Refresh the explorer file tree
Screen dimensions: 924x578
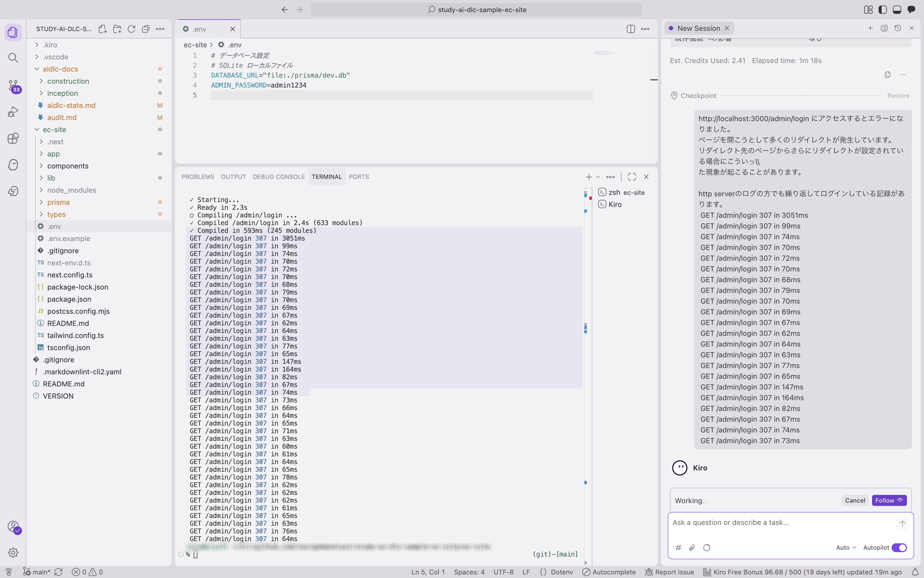click(131, 29)
